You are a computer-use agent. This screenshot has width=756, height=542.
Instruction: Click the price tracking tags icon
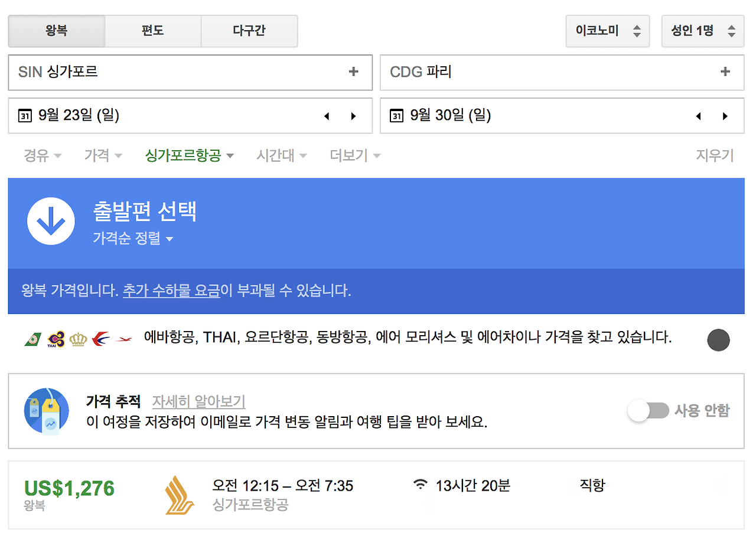tap(46, 411)
